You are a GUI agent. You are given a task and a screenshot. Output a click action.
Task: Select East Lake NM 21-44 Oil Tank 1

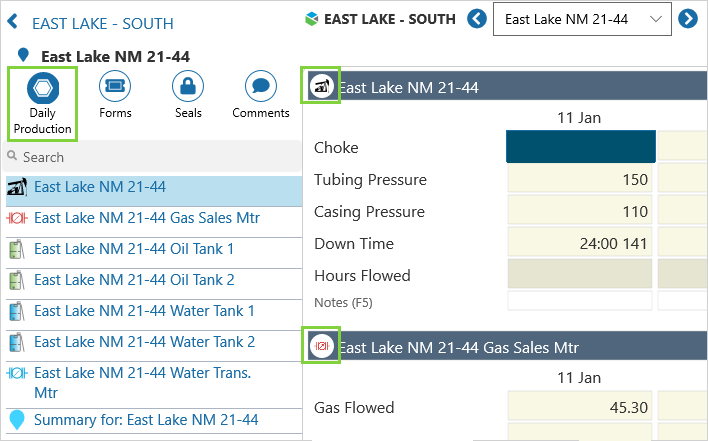tap(134, 249)
